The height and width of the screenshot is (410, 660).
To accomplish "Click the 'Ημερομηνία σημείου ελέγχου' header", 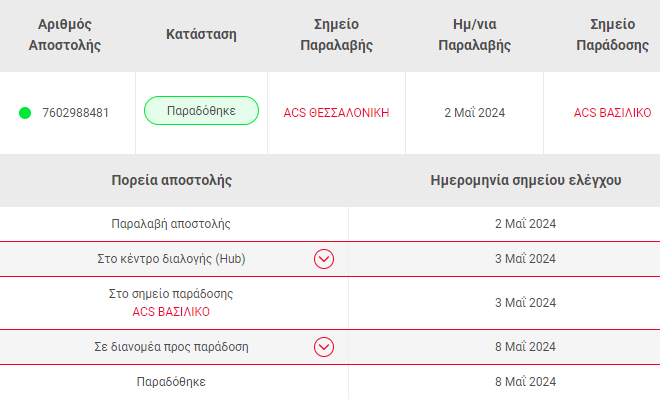I will 526,180.
